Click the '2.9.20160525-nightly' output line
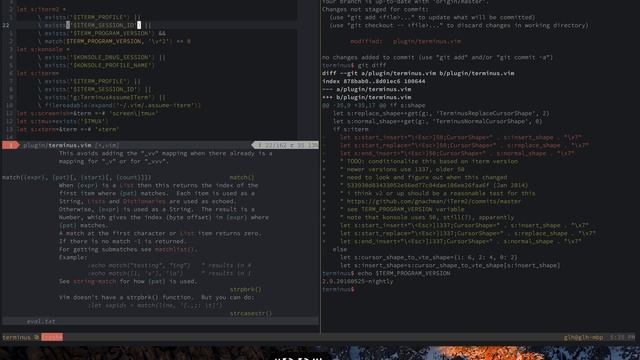The width and height of the screenshot is (640, 360). coord(358,281)
